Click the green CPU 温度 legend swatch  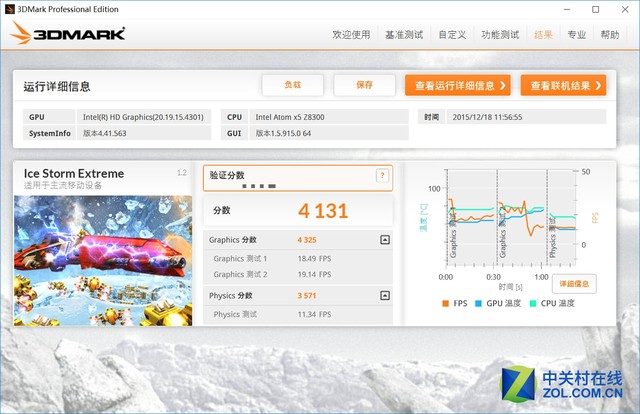[533, 303]
